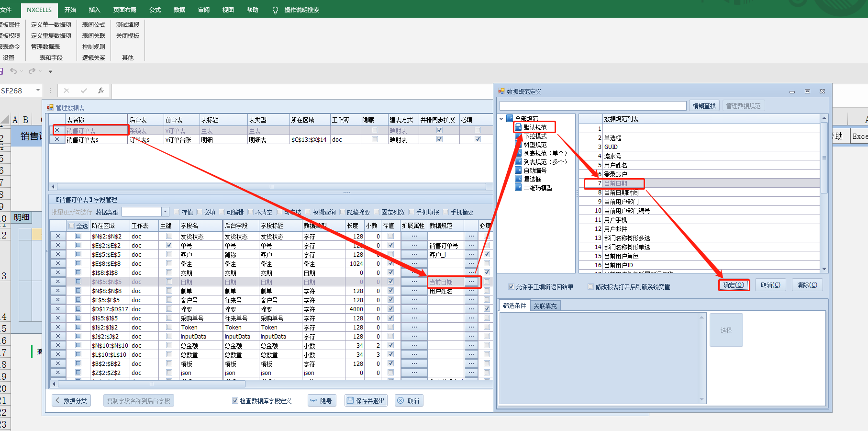Open the 页面布局 ribbon tab
Image resolution: width=868 pixels, height=431 pixels.
[124, 10]
